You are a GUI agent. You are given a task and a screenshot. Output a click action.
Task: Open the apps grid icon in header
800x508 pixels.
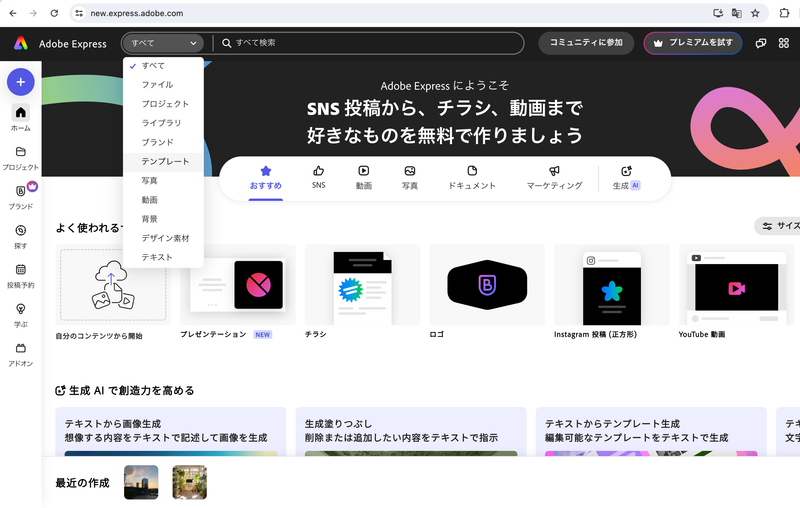pyautogui.click(x=784, y=43)
